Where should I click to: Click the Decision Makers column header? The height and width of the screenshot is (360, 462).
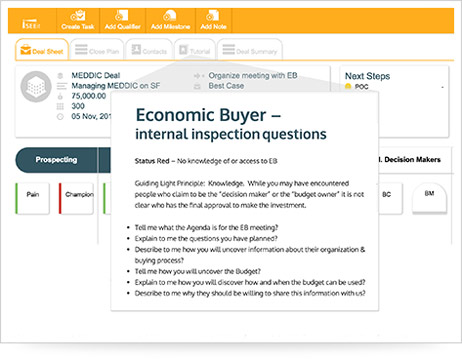(x=412, y=160)
